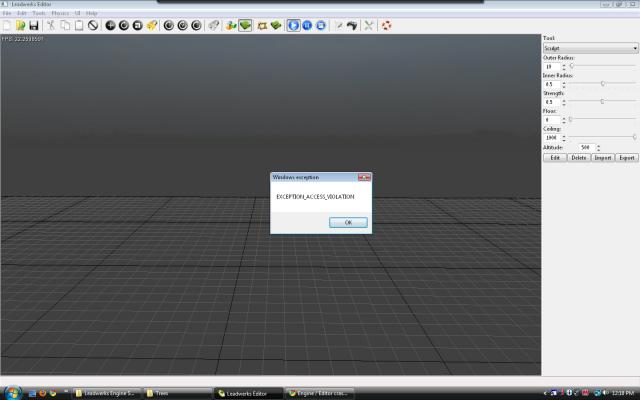
Task: Click the Import button in terrain panel
Action: point(603,158)
